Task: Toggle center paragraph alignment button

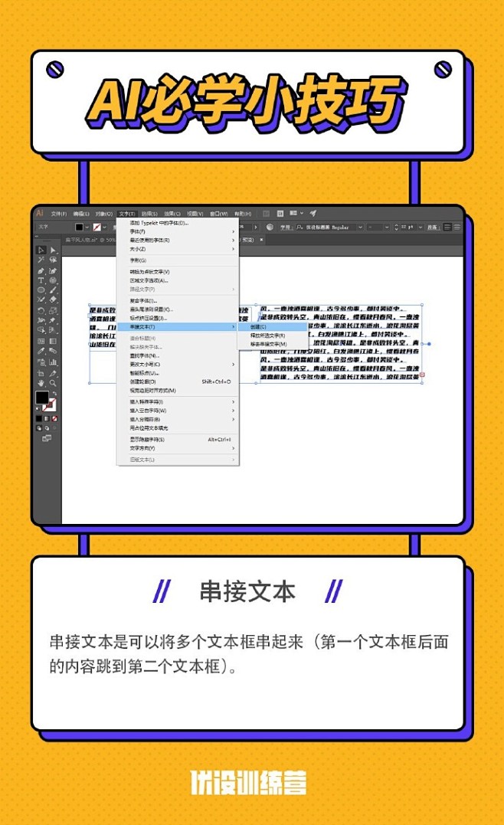Action: [x=457, y=228]
